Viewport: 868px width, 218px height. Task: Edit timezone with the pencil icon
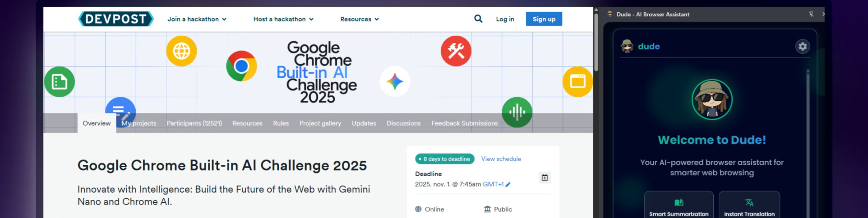coord(508,184)
